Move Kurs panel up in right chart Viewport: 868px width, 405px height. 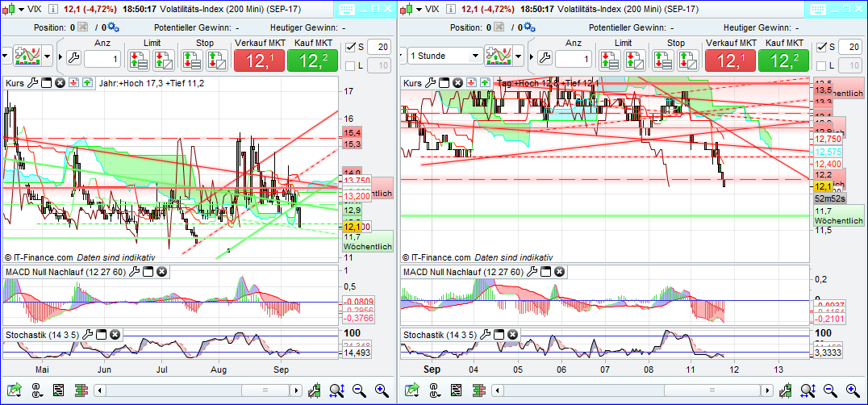(485, 83)
